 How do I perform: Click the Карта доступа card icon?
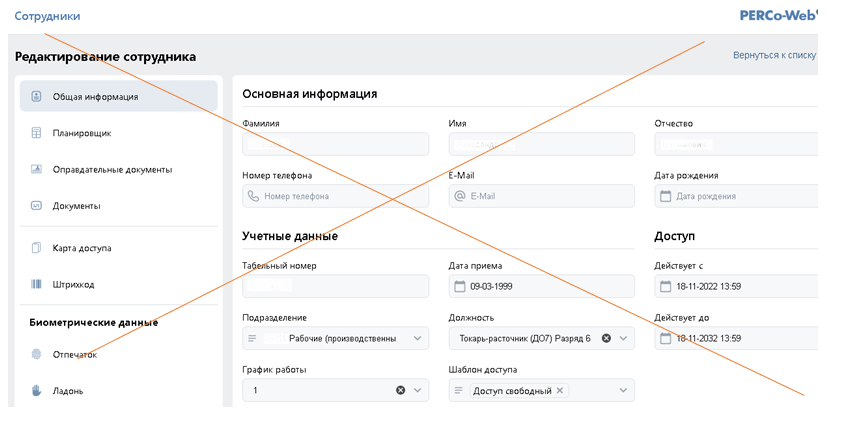pos(36,247)
